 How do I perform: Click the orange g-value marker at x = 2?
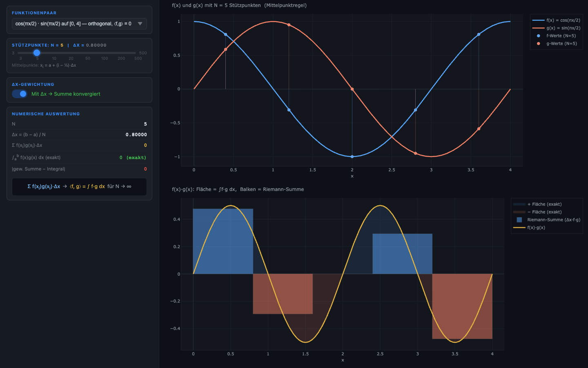coord(352,89)
